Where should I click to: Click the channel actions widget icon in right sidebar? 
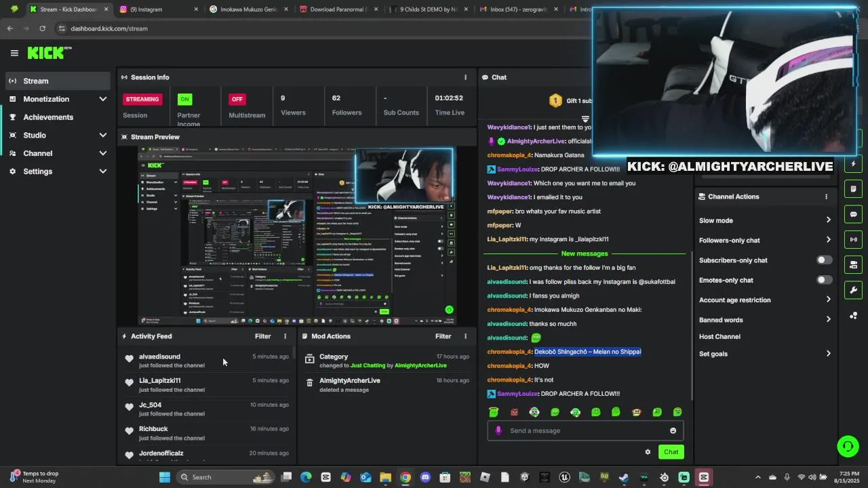coord(853,264)
